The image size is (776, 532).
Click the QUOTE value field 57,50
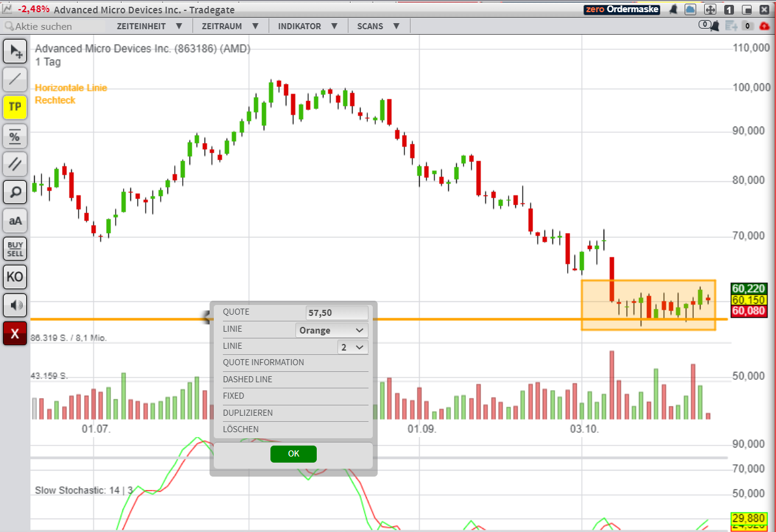pos(337,313)
